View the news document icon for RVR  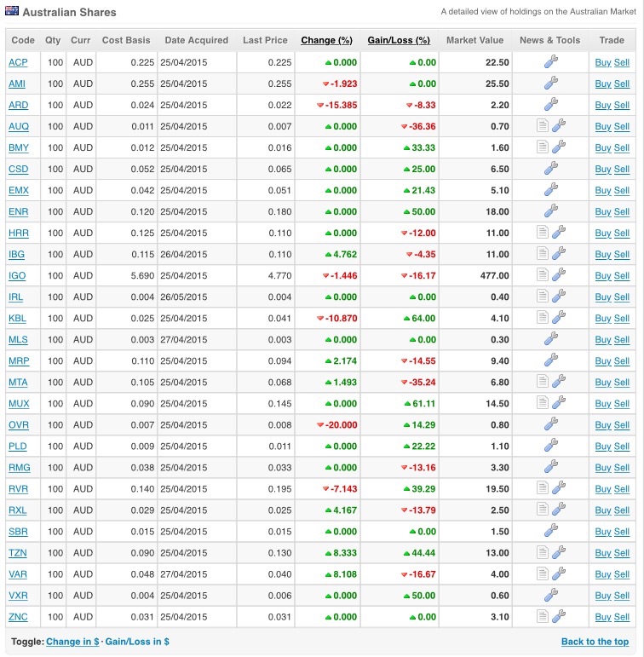click(x=542, y=487)
